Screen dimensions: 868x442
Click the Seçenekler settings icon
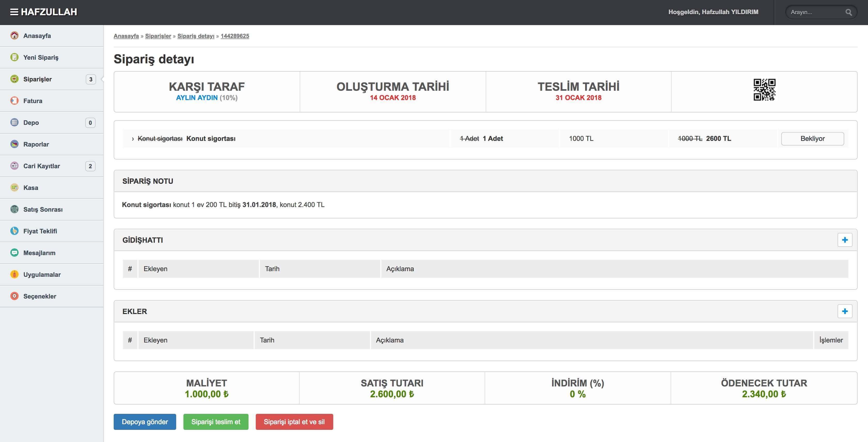tap(14, 296)
